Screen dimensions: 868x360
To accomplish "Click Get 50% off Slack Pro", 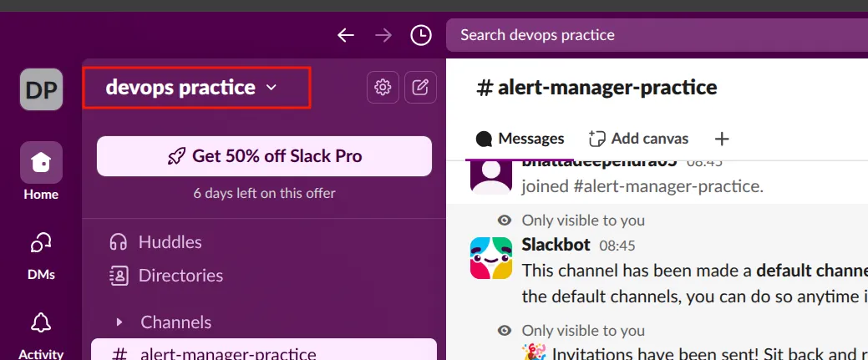I will [x=264, y=156].
